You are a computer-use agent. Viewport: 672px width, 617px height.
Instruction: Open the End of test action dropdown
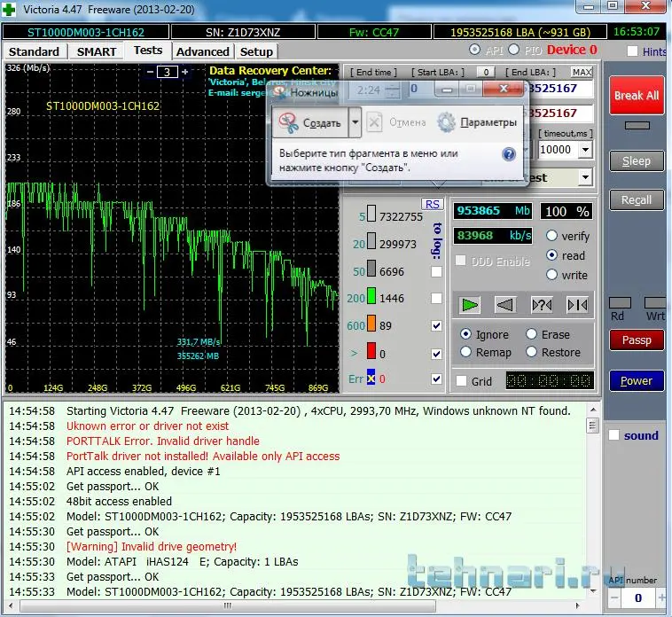pos(584,177)
